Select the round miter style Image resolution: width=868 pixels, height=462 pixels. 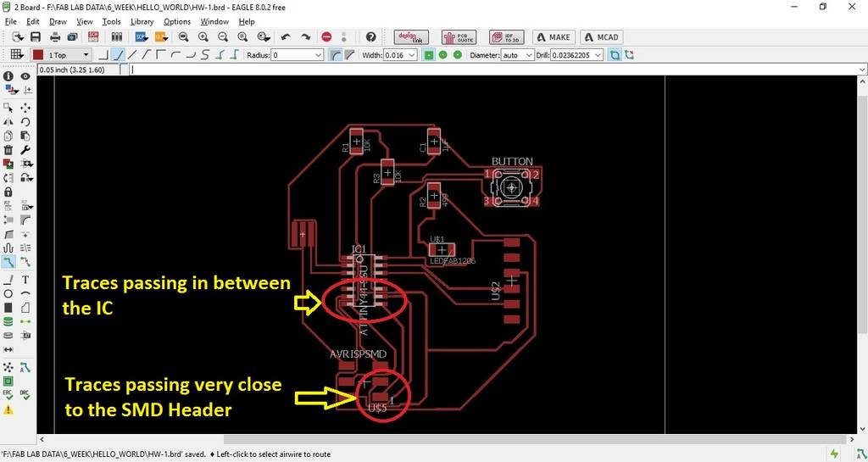pos(335,55)
